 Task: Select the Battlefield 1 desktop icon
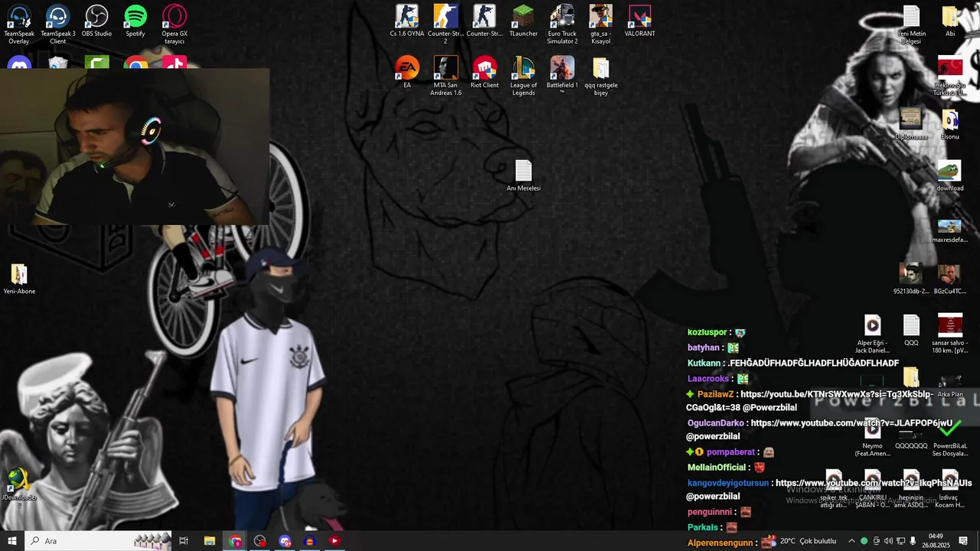[x=562, y=76]
